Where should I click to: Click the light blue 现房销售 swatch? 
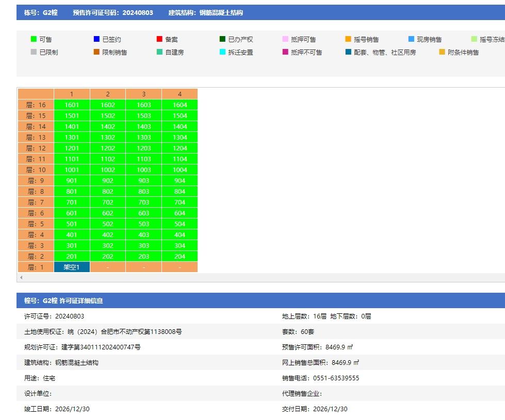411,39
